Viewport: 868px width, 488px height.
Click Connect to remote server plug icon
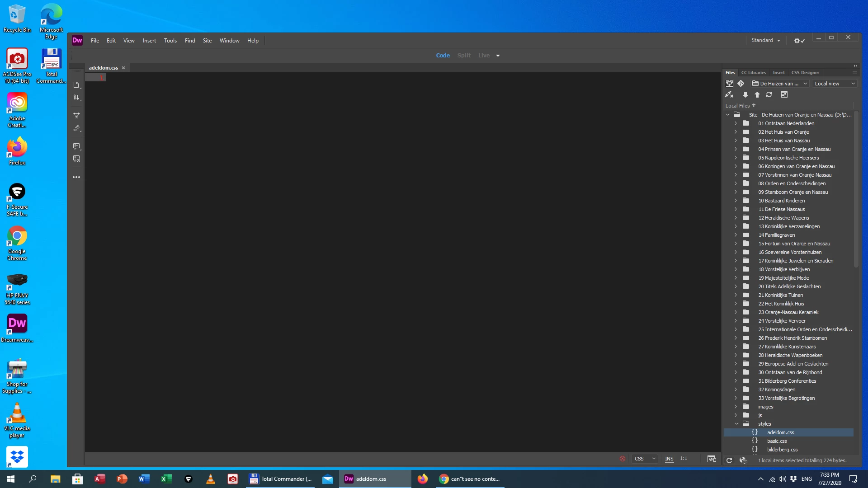tap(729, 95)
